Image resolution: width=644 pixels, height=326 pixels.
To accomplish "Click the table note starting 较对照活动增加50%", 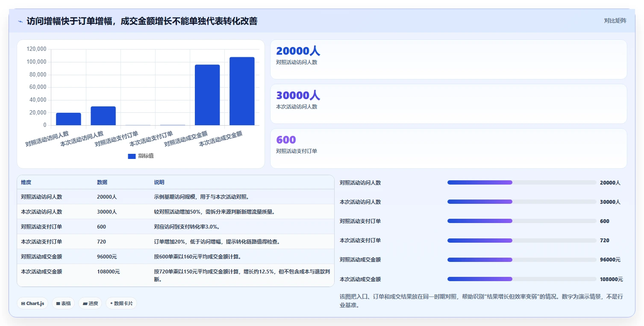I will click(x=214, y=212).
